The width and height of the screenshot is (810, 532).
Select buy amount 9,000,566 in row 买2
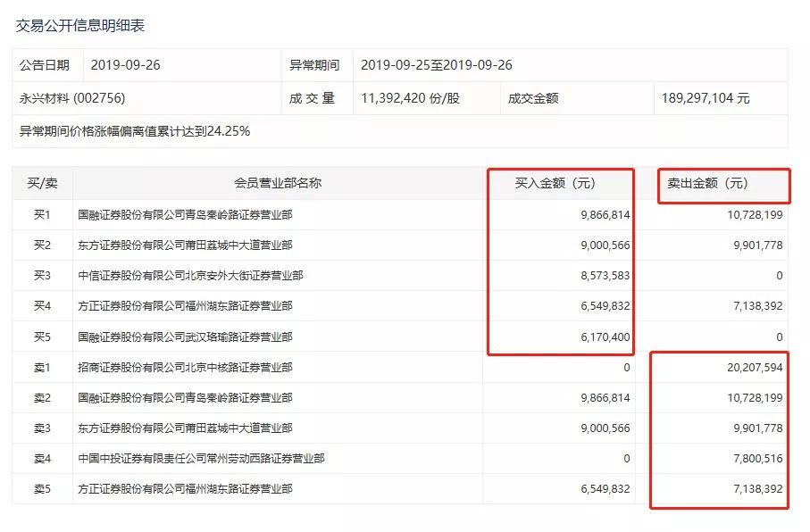[x=605, y=245]
